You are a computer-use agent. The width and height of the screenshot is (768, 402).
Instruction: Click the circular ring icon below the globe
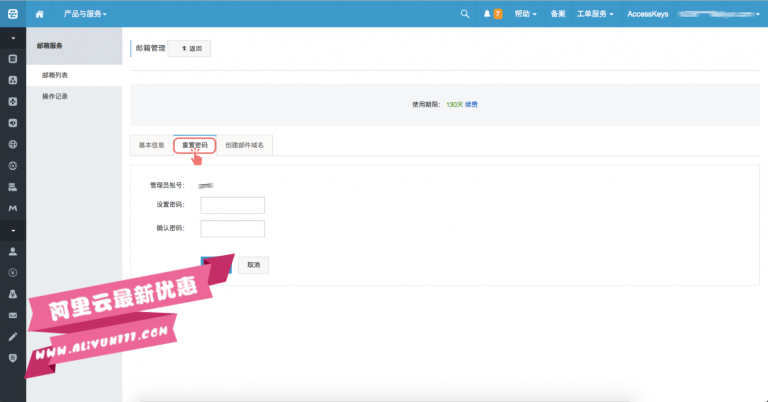(13, 166)
